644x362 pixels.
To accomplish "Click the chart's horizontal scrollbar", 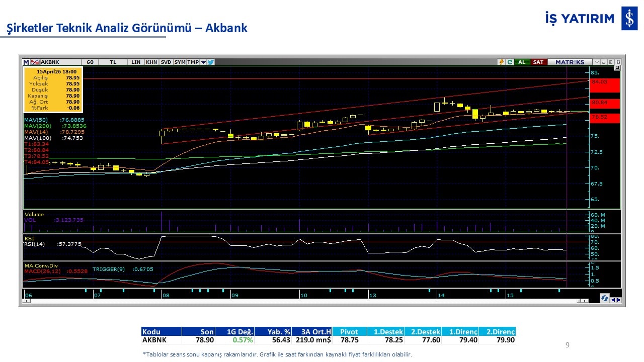I will (302, 301).
